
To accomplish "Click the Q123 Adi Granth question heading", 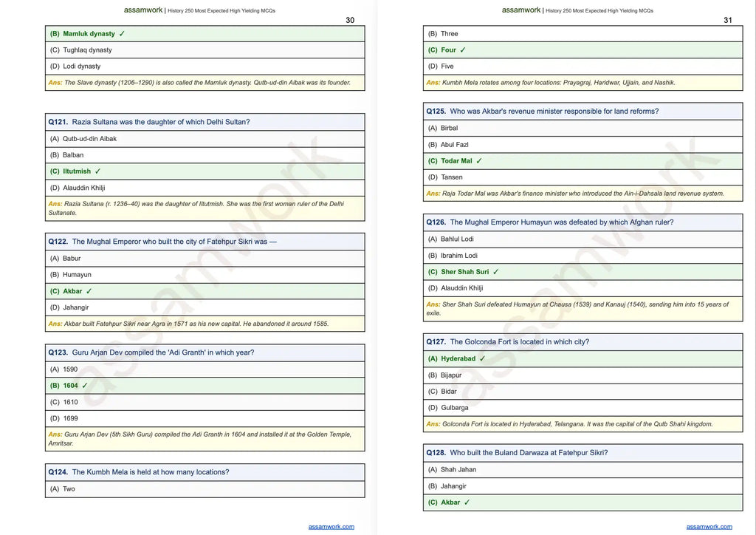I will click(205, 352).
